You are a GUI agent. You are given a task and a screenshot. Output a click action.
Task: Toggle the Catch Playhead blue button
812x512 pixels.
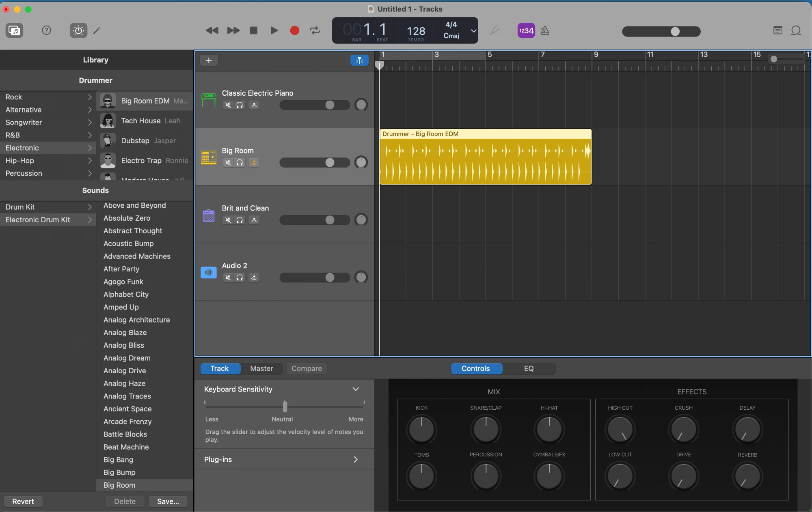point(359,60)
